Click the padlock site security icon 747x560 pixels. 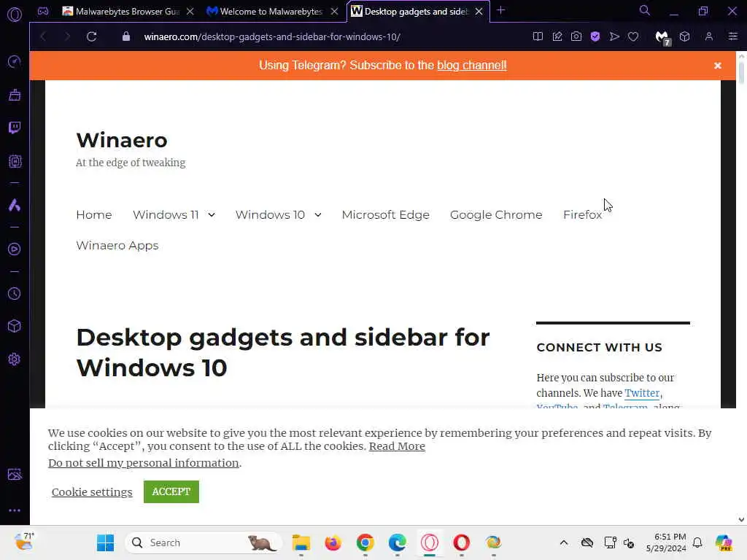[125, 36]
